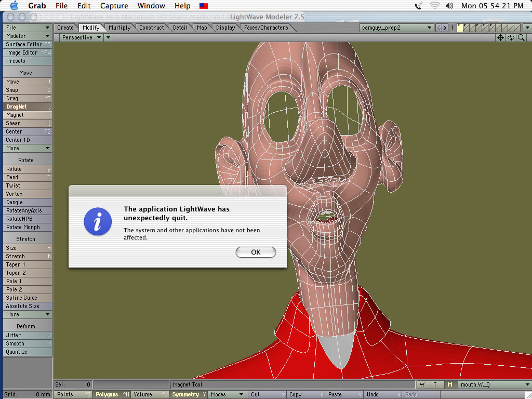532x399 pixels.
Task: Open the Capture menu in menu bar
Action: point(114,6)
